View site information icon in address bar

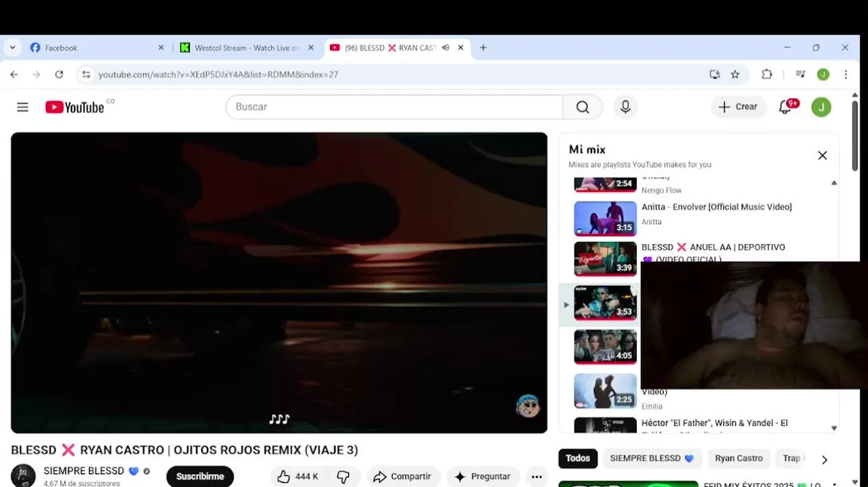[86, 74]
